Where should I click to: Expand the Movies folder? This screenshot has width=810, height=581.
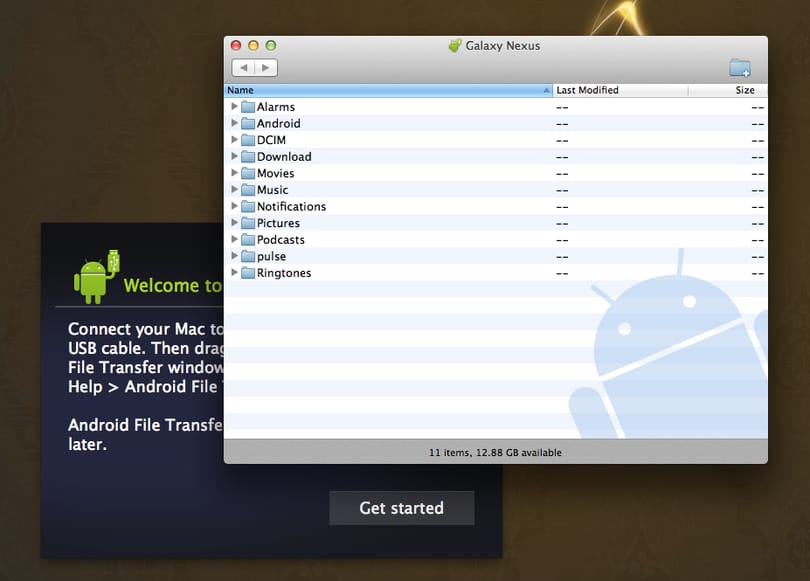(x=234, y=172)
